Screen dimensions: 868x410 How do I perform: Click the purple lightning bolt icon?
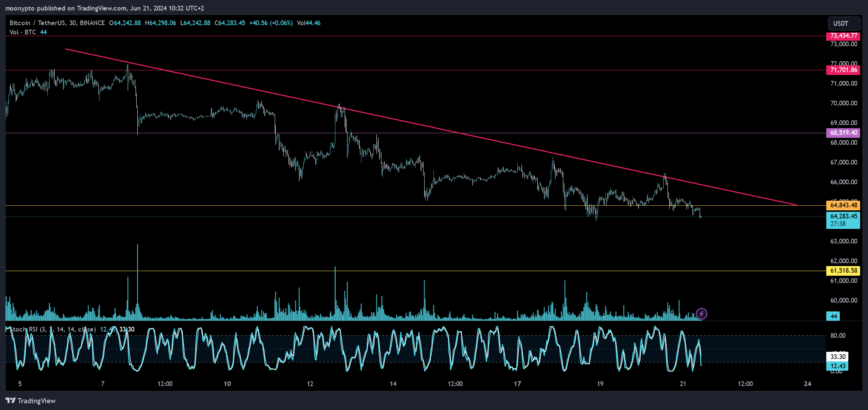pos(701,314)
